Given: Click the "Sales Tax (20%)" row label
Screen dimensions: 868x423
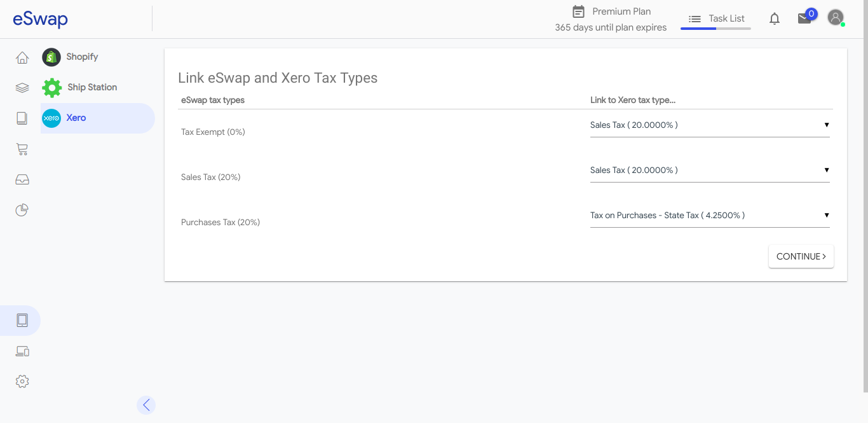Looking at the screenshot, I should point(211,177).
